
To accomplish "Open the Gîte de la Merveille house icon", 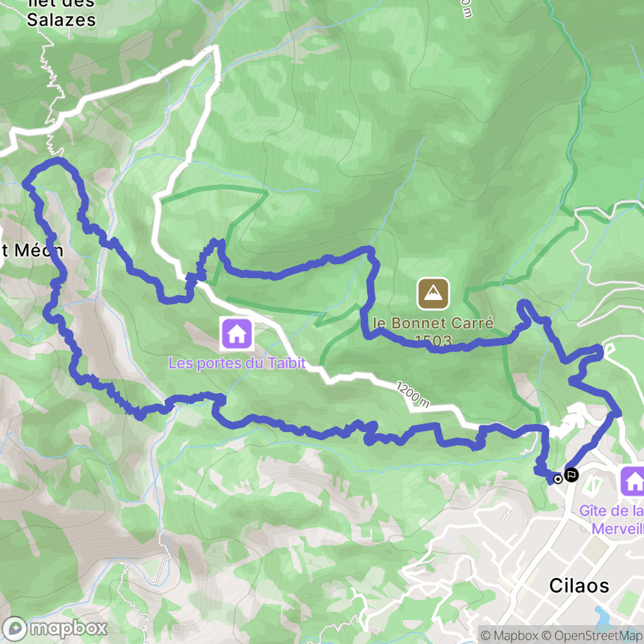I will 633,481.
